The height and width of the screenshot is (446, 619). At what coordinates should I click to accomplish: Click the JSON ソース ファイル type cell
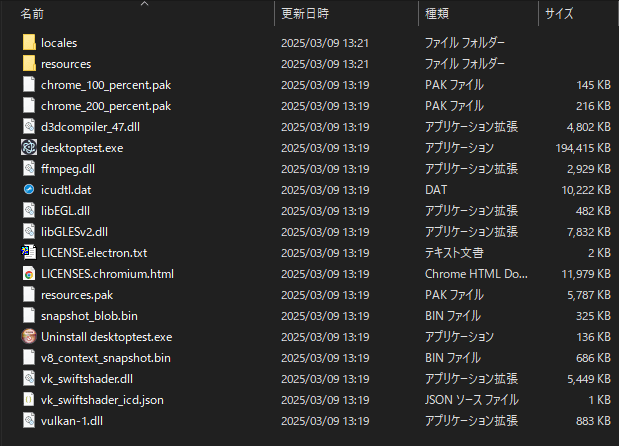pos(472,400)
